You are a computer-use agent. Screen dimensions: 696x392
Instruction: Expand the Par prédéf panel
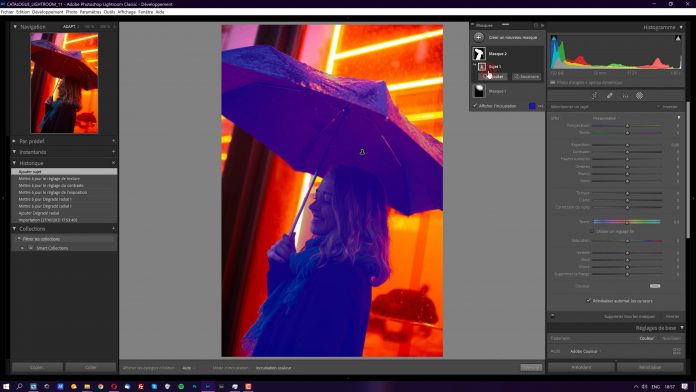pyautogui.click(x=14, y=141)
